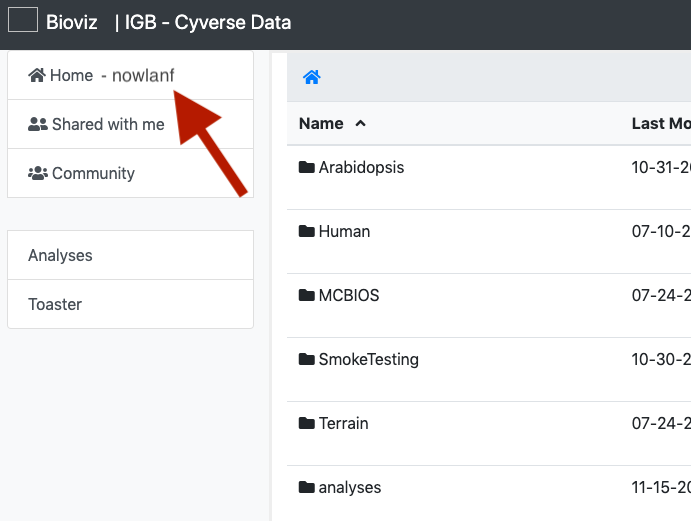Select the Human folder row's date cell
The height and width of the screenshot is (521, 691).
point(660,231)
